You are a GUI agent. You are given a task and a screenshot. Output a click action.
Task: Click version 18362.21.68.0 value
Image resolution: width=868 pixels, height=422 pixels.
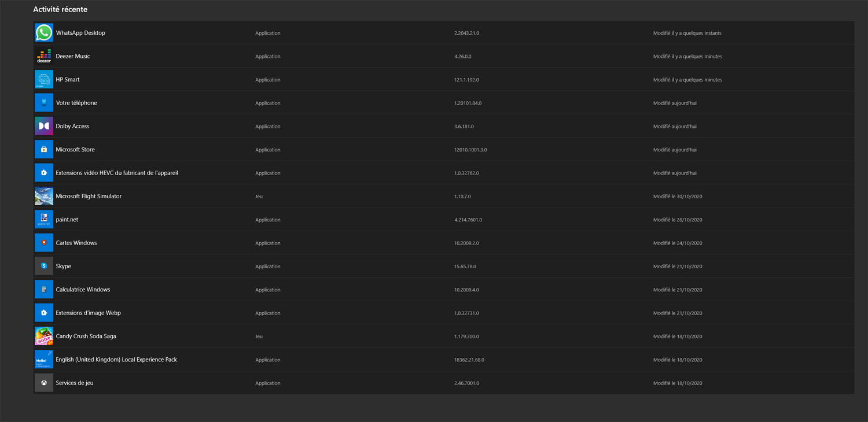click(469, 360)
